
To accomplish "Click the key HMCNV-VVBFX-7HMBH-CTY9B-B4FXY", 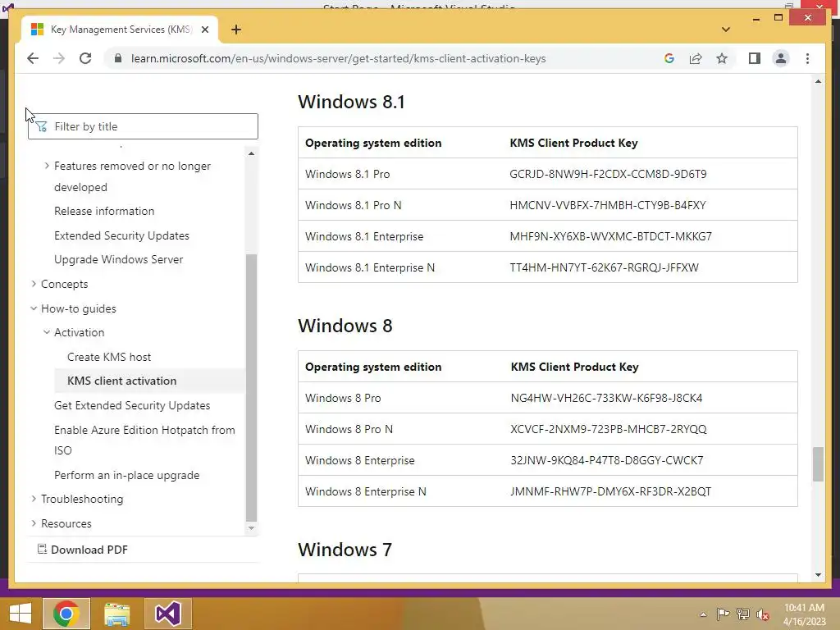I will pyautogui.click(x=608, y=205).
